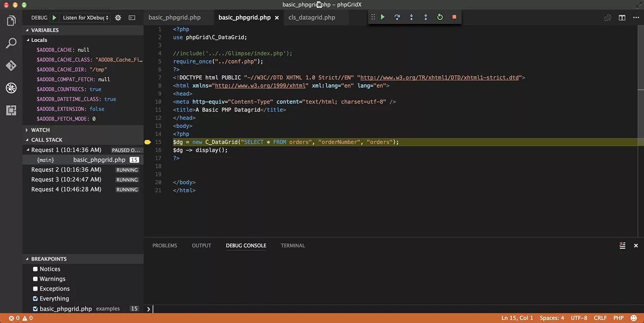Open the TERMINAL panel tab
Screen dimensions: 644x323
(293, 246)
